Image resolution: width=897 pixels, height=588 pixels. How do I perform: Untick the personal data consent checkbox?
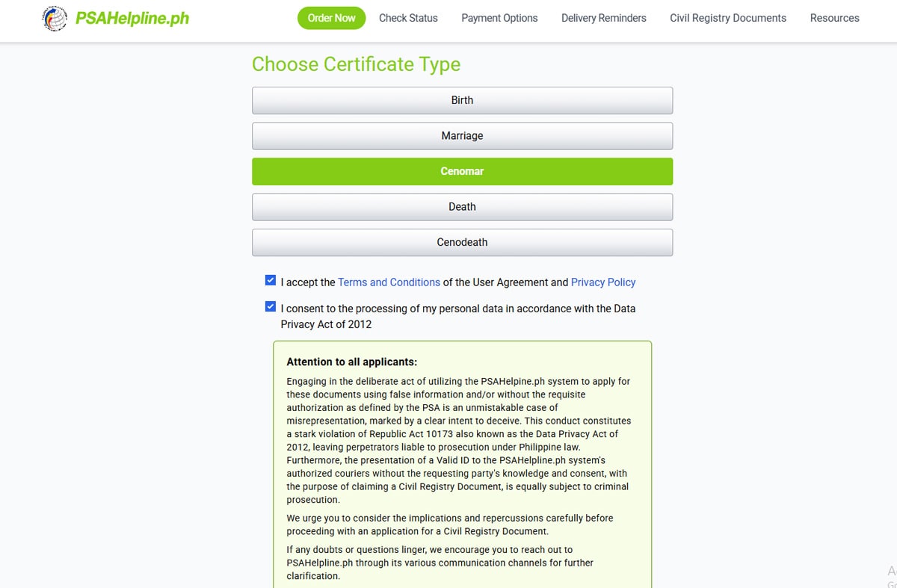pyautogui.click(x=271, y=306)
